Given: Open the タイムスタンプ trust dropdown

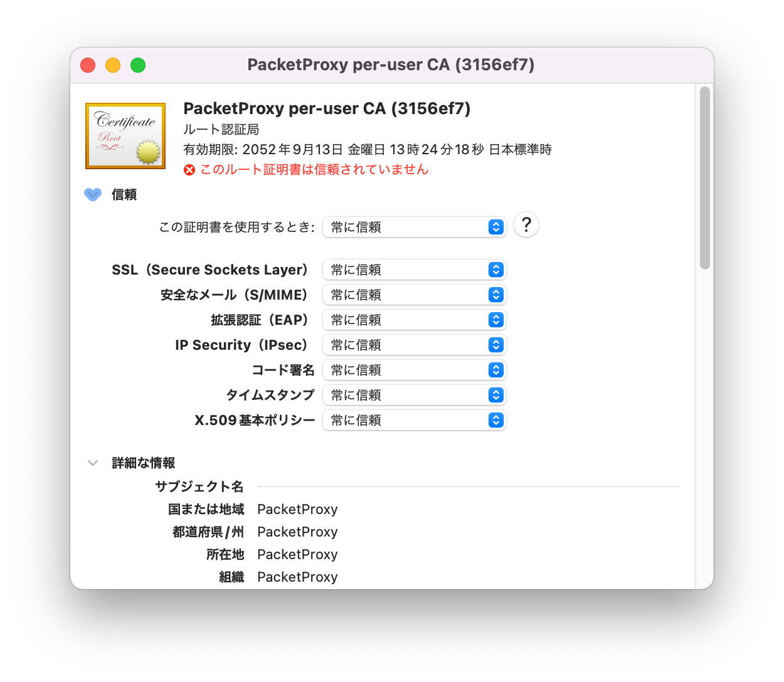Looking at the screenshot, I should click(414, 395).
